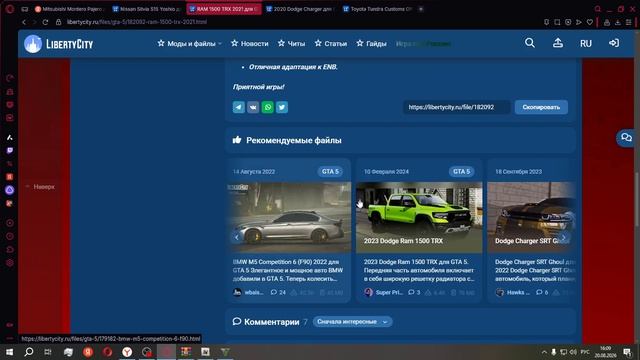Viewport: 640px width, 360px height.
Task: Open the Windows notification center icon
Action: pos(627,352)
